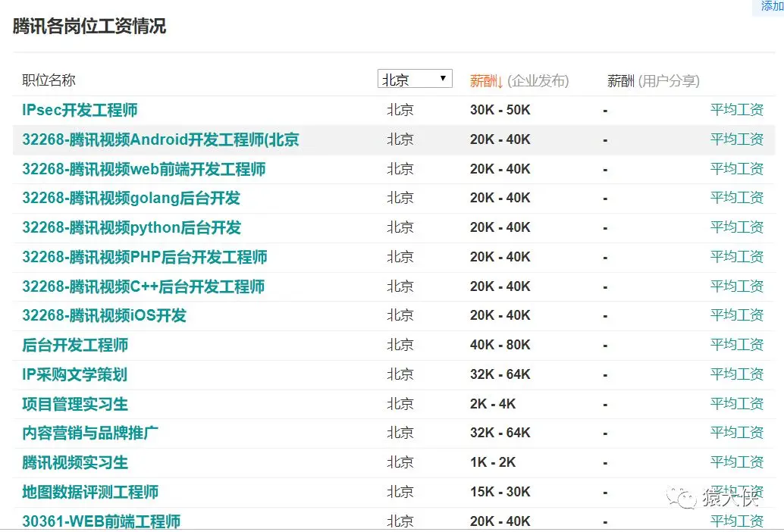This screenshot has height=532, width=784.
Task: Click 平均工资 for 项目管理实习生 row
Action: coord(736,404)
